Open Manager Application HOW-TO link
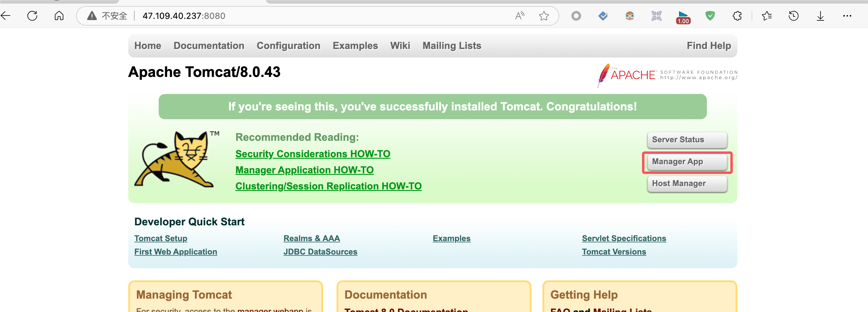Image resolution: width=868 pixels, height=312 pixels. click(304, 170)
